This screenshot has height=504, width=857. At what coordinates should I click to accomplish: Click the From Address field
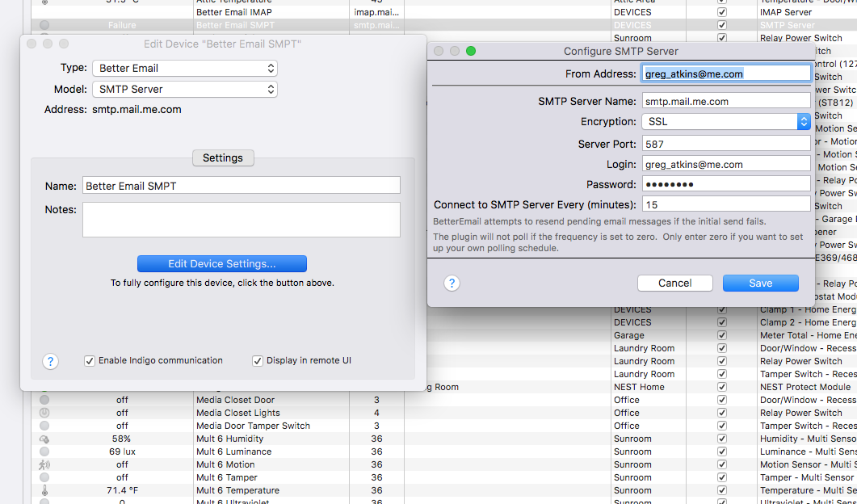[726, 73]
